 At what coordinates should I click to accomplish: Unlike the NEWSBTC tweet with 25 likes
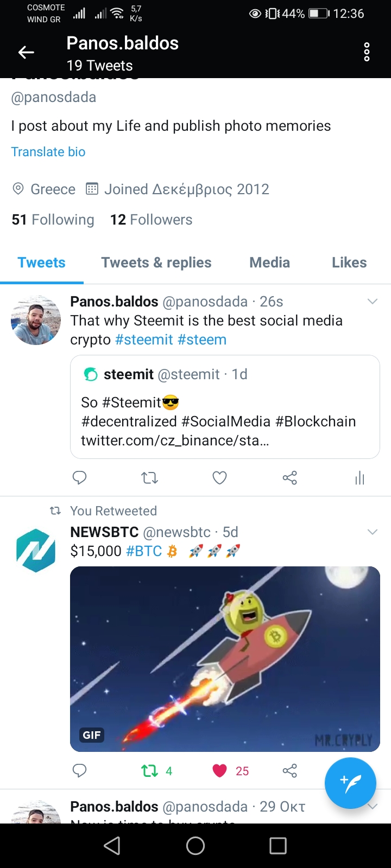(220, 770)
